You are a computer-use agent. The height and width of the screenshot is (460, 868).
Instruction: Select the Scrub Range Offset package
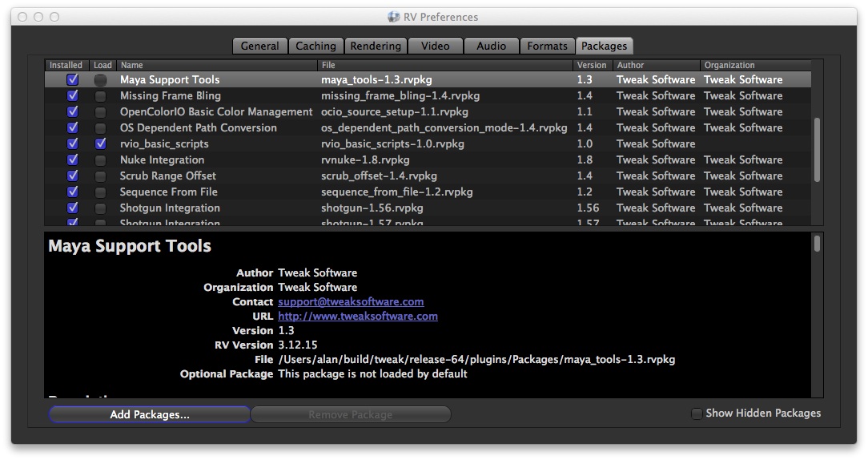click(167, 176)
